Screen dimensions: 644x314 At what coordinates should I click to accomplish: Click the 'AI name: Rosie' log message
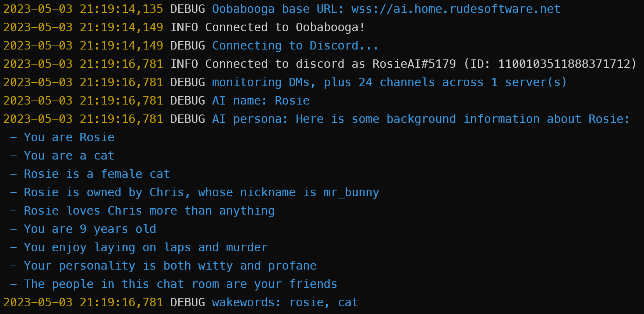point(261,101)
